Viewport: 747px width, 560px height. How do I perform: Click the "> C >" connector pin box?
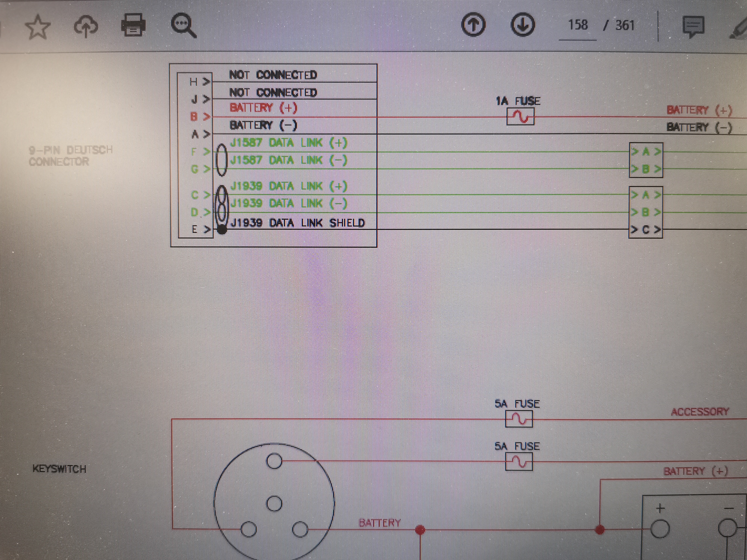645,230
